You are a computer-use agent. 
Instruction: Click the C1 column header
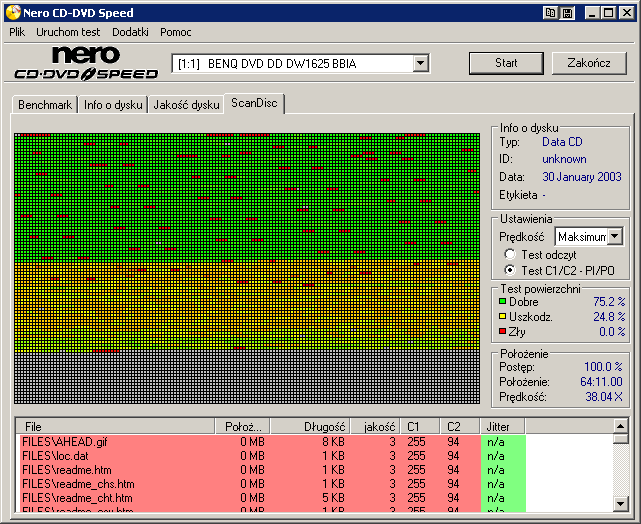click(x=420, y=426)
